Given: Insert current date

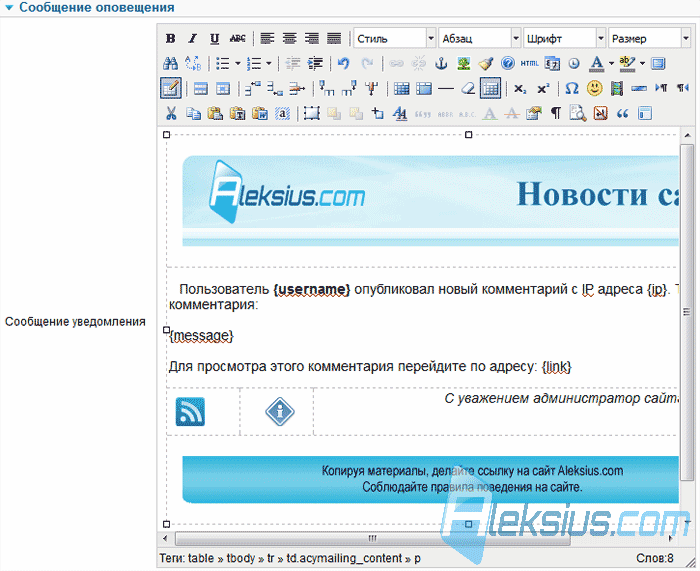Looking at the screenshot, I should [552, 63].
